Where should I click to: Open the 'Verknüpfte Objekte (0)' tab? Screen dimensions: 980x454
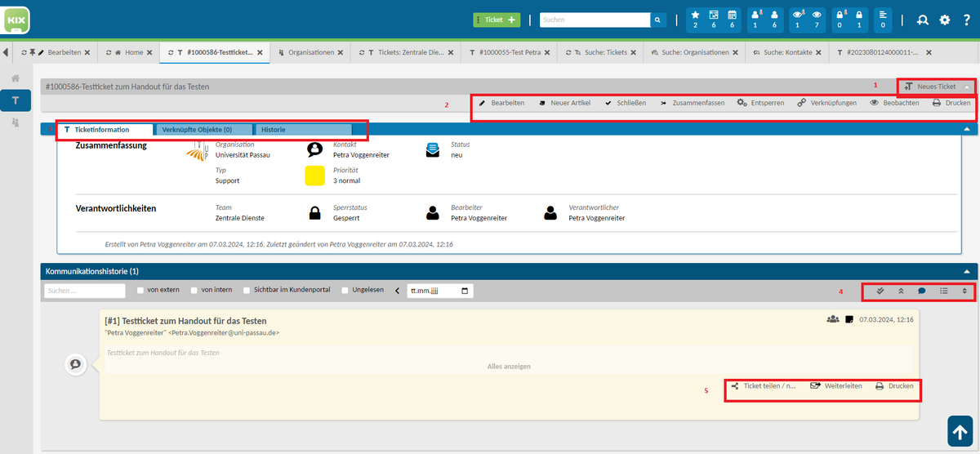click(x=203, y=129)
